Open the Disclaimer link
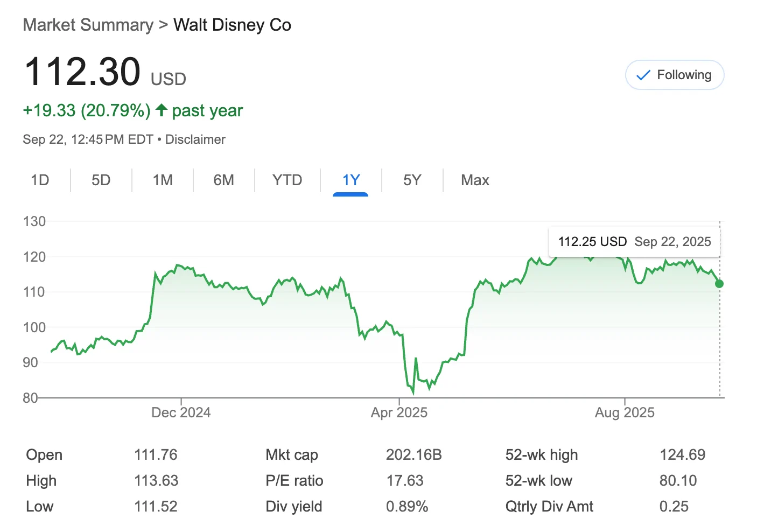This screenshot has height=532, width=757. click(195, 139)
